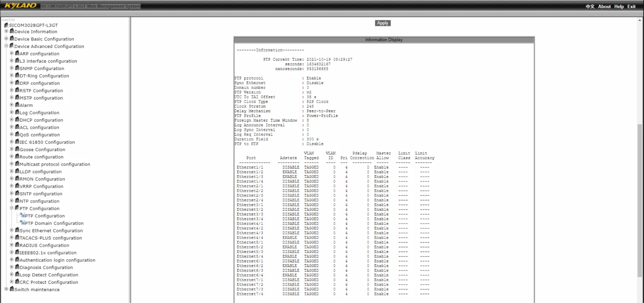
Task: Click the PTP Domain Configuration page icon
Action: [23, 223]
